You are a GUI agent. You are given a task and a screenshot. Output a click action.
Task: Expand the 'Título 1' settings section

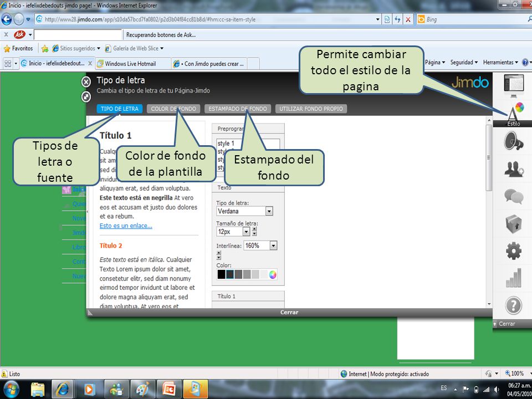tap(248, 296)
